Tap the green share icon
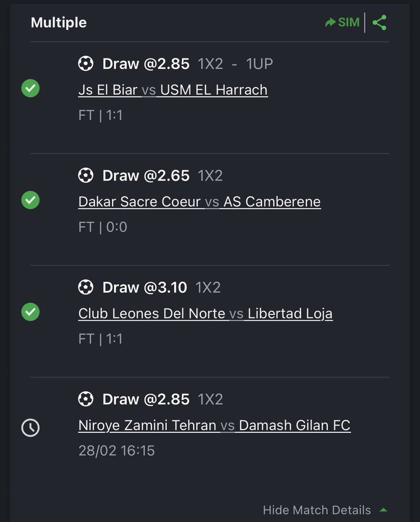 379,22
